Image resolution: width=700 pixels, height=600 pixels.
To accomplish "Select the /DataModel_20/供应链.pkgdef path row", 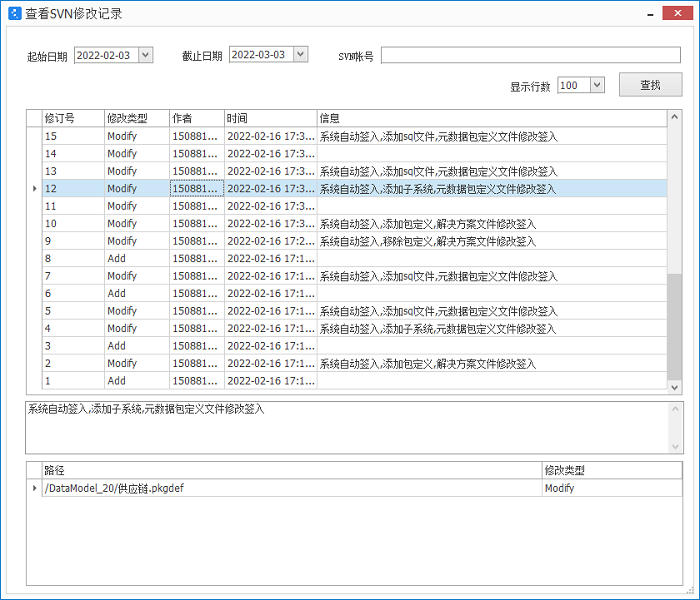I will pyautogui.click(x=290, y=488).
